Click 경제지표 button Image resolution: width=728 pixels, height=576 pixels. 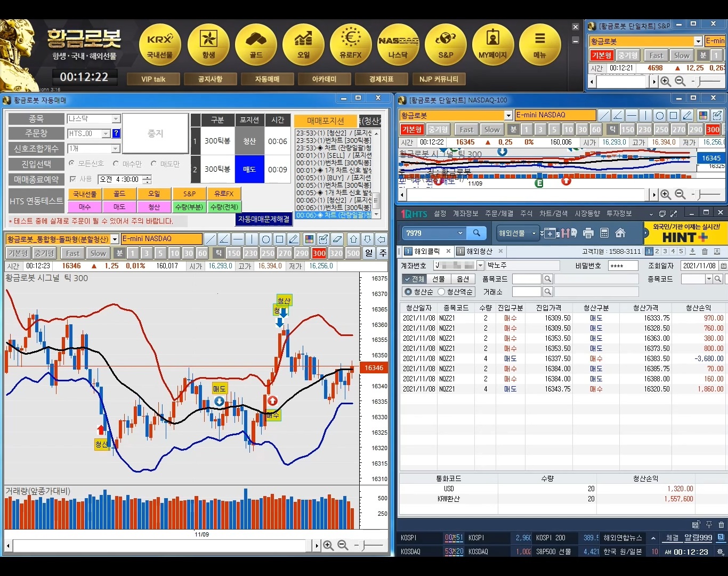pyautogui.click(x=382, y=79)
